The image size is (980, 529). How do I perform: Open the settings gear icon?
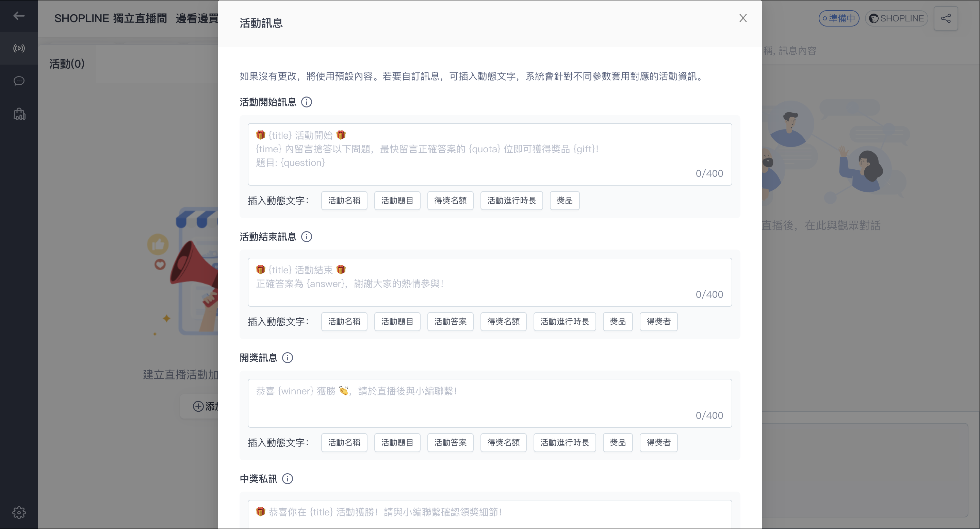tap(19, 512)
